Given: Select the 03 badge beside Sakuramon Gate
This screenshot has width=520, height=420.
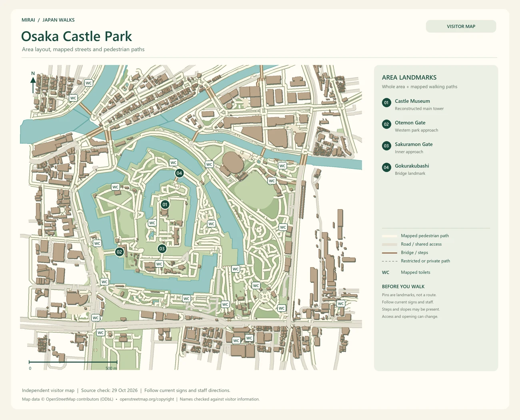Looking at the screenshot, I should click(x=386, y=146).
